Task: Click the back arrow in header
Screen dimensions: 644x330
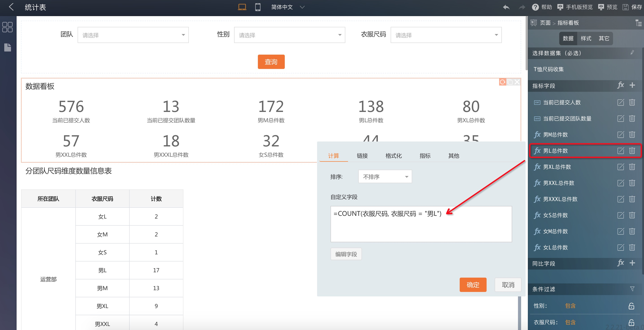Action: pyautogui.click(x=11, y=7)
